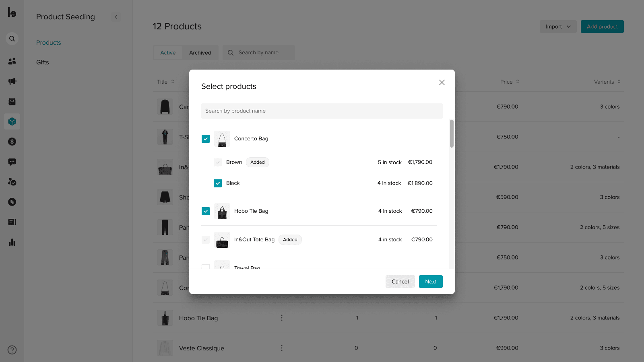Image resolution: width=644 pixels, height=362 pixels.
Task: Open the analytics bar chart icon
Action: 12,242
